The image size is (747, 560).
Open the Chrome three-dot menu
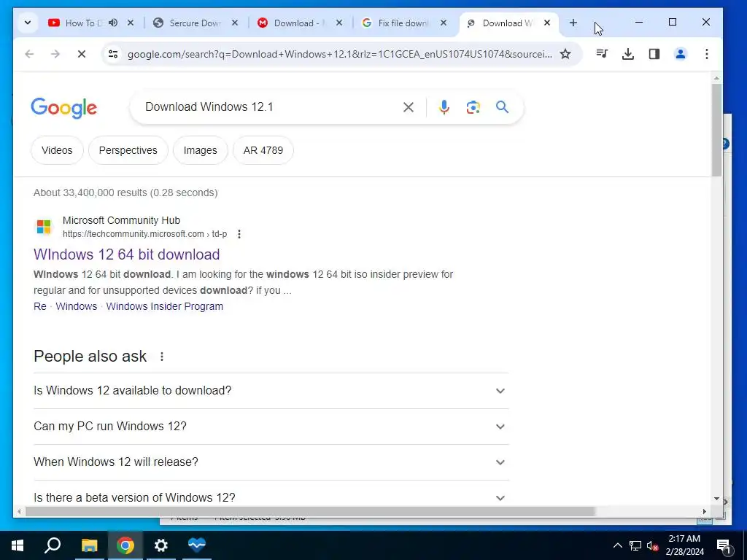706,54
